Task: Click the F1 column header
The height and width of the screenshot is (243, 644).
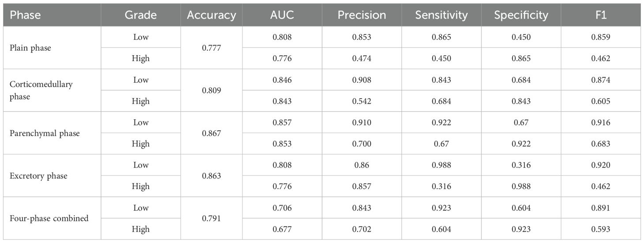Action: pyautogui.click(x=600, y=15)
